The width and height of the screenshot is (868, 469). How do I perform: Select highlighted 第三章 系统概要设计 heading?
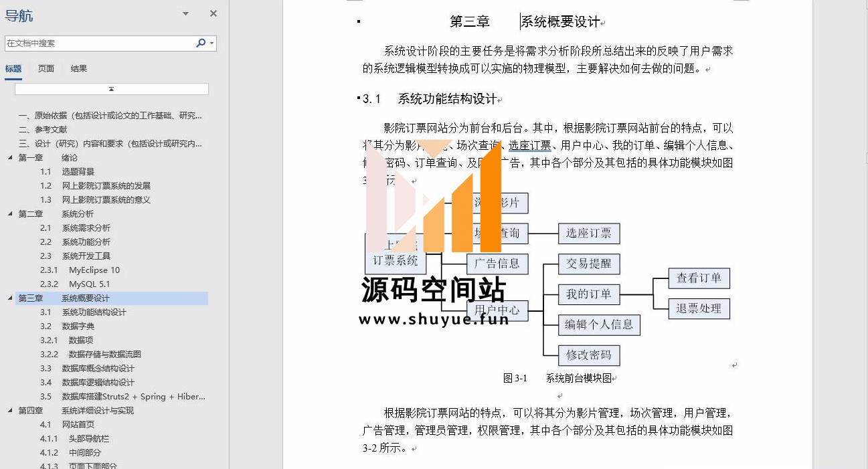coord(112,298)
